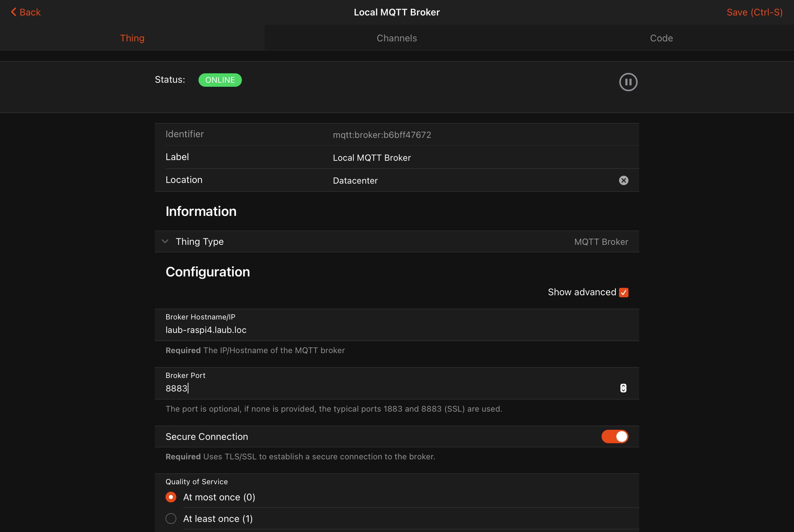This screenshot has width=794, height=532.
Task: Switch to the Channels tab
Action: (396, 38)
